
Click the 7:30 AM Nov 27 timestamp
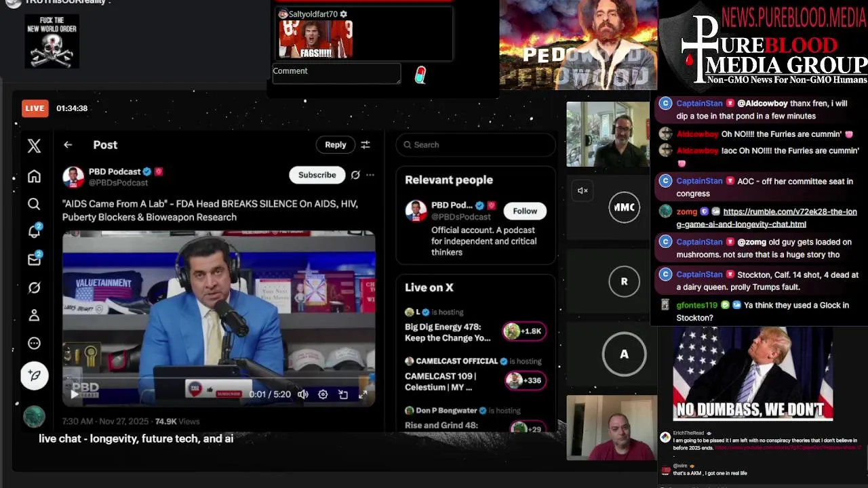(x=105, y=422)
